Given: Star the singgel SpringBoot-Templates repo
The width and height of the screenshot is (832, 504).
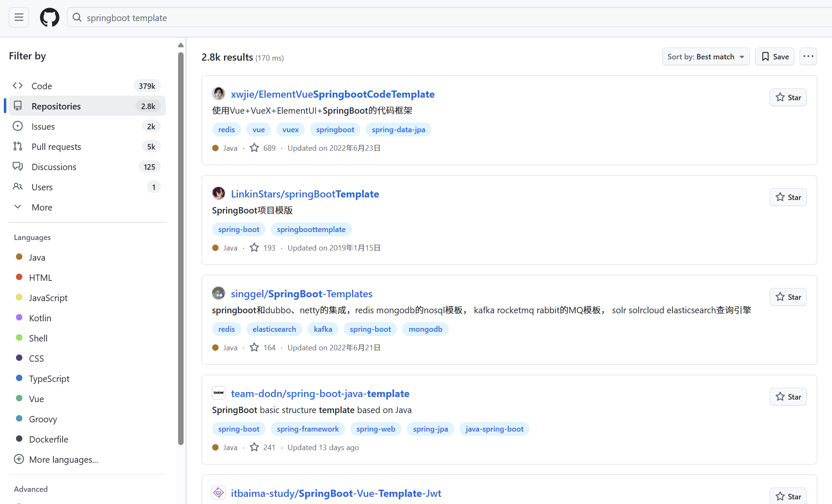Looking at the screenshot, I should tap(788, 297).
